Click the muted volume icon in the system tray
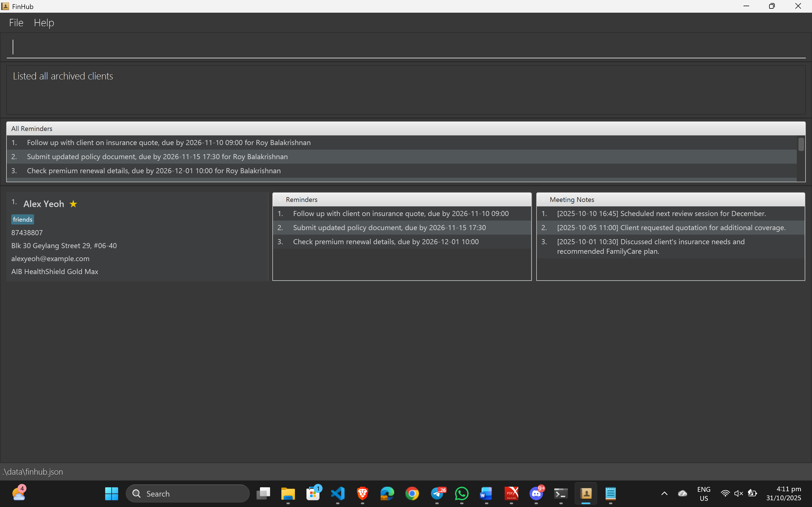The image size is (812, 507). (x=738, y=493)
